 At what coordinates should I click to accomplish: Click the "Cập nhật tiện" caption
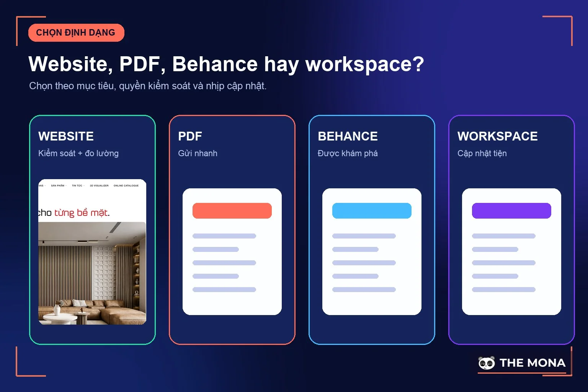pos(482,153)
